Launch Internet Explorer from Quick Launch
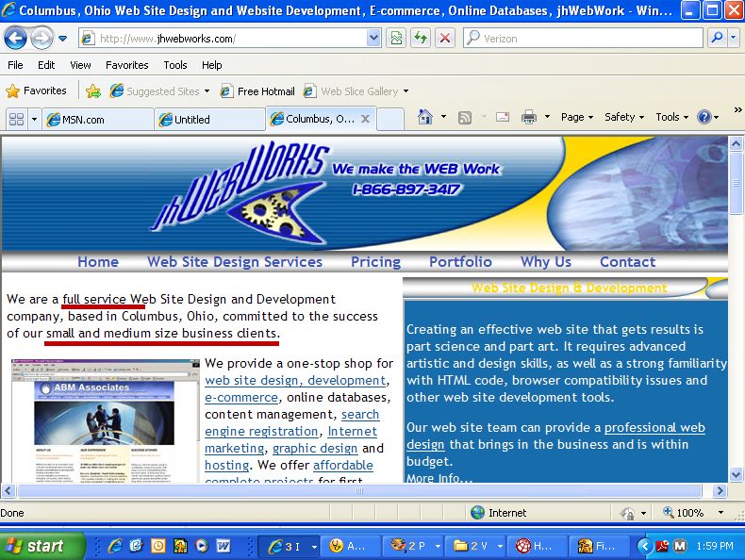 point(114,546)
